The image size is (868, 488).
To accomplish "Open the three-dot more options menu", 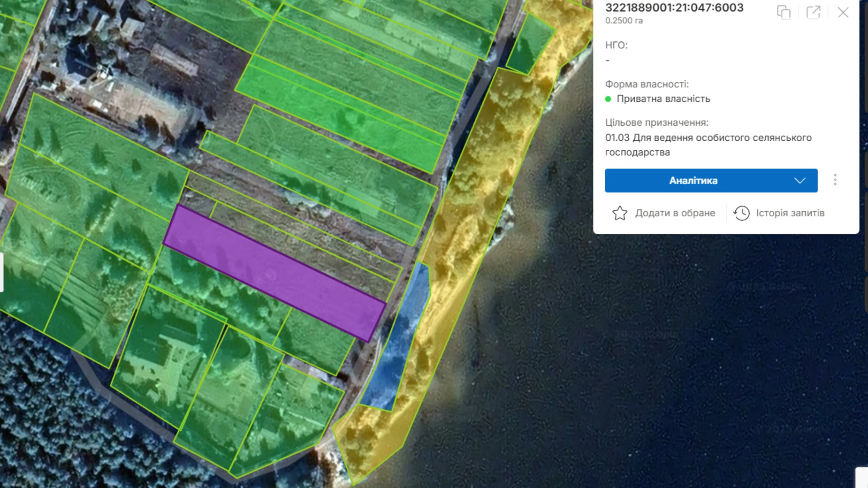I will (x=835, y=180).
